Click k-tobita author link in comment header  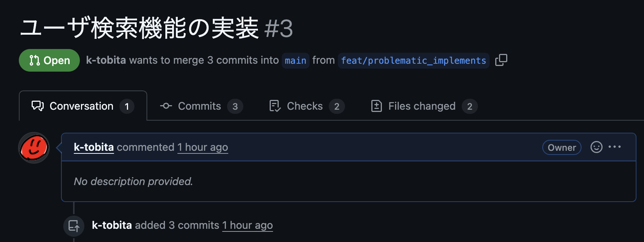click(x=94, y=147)
